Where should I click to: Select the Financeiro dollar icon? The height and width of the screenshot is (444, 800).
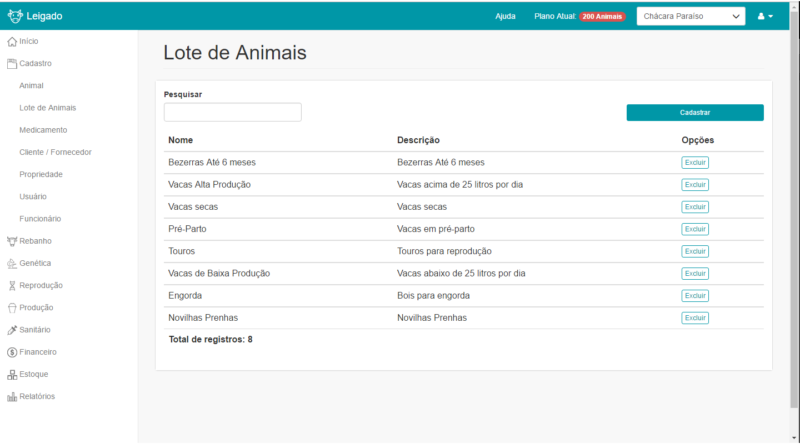[12, 352]
